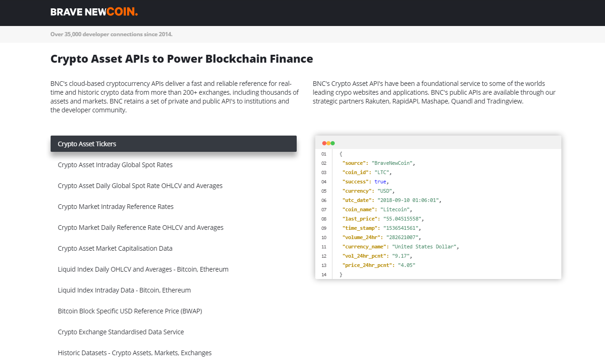This screenshot has width=605, height=364.
Task: Click line number 01 in code panel
Action: click(x=324, y=154)
